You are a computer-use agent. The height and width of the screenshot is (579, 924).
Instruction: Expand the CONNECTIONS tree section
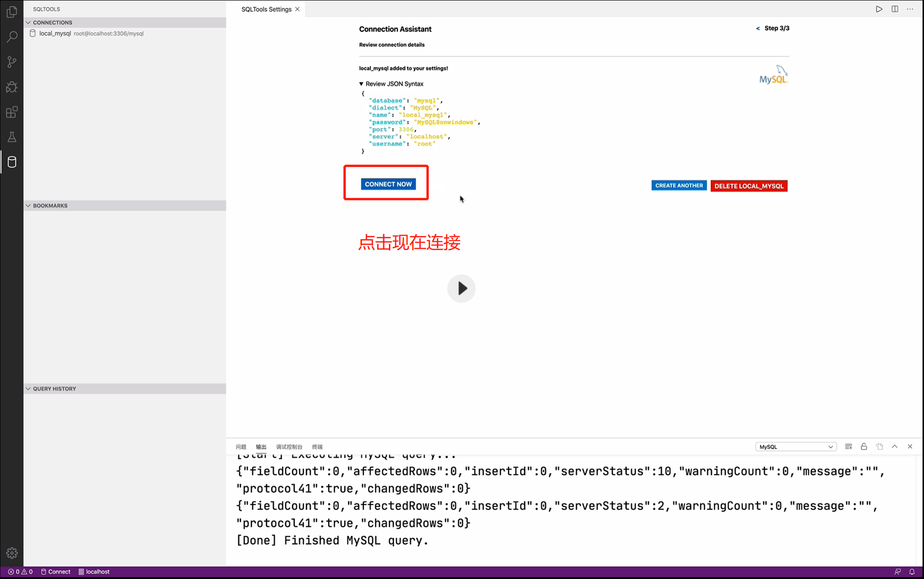[28, 23]
